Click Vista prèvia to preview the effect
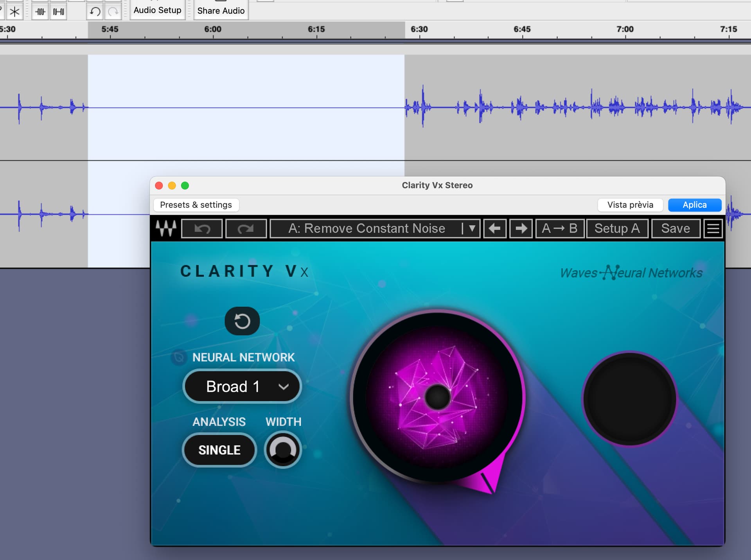 (630, 205)
